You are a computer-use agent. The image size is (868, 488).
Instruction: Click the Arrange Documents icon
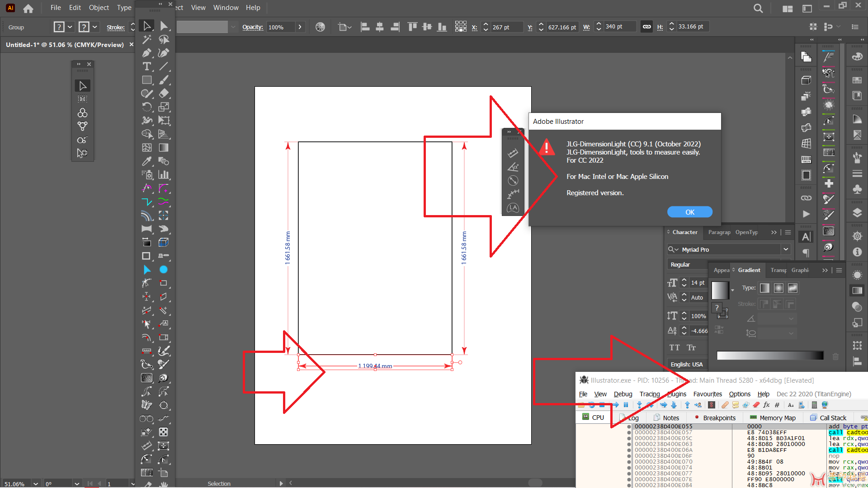click(x=788, y=9)
